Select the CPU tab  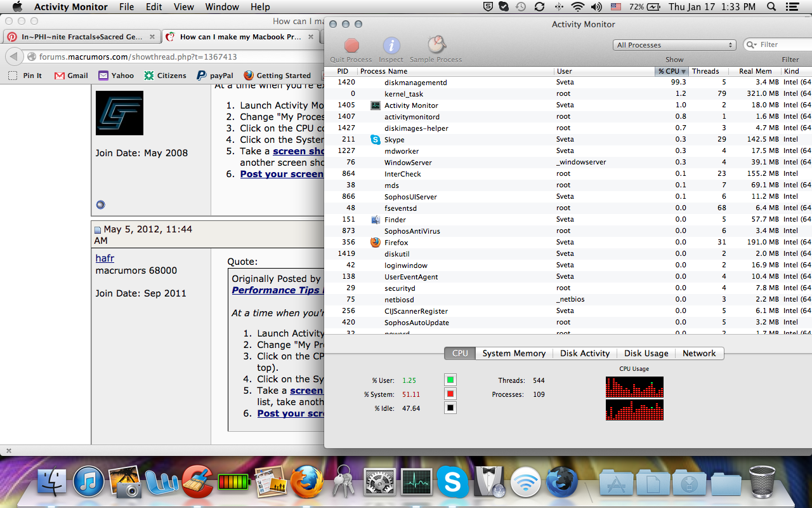click(x=460, y=353)
